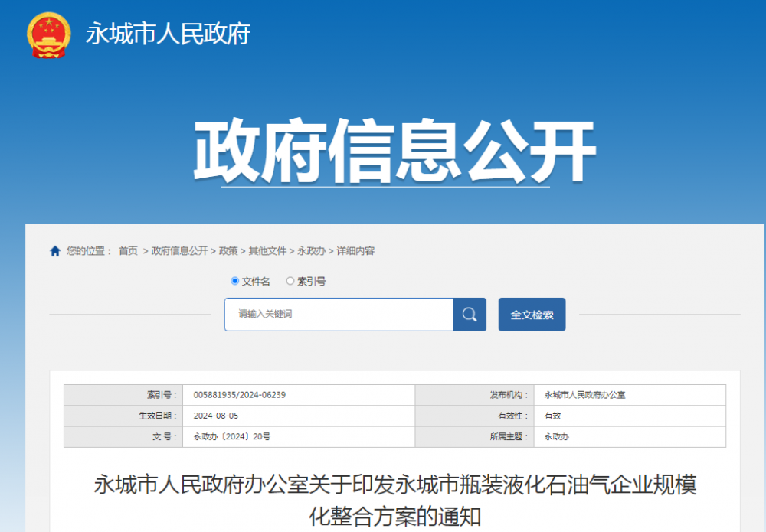The width and height of the screenshot is (766, 532).
Task: Click the 文号 table label
Action: coord(164,437)
